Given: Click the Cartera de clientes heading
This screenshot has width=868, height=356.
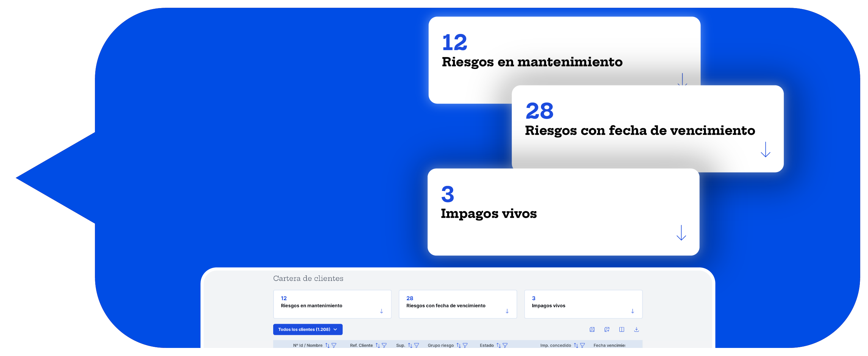Looking at the screenshot, I should (x=308, y=278).
